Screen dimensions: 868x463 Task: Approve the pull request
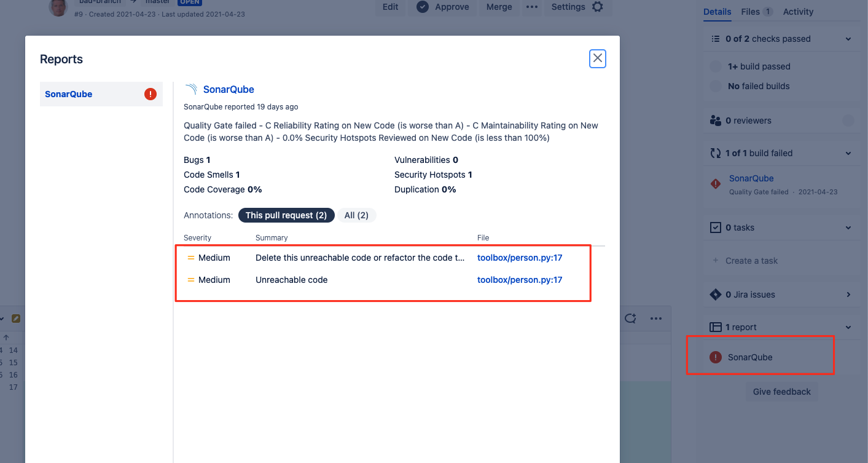[x=443, y=7]
